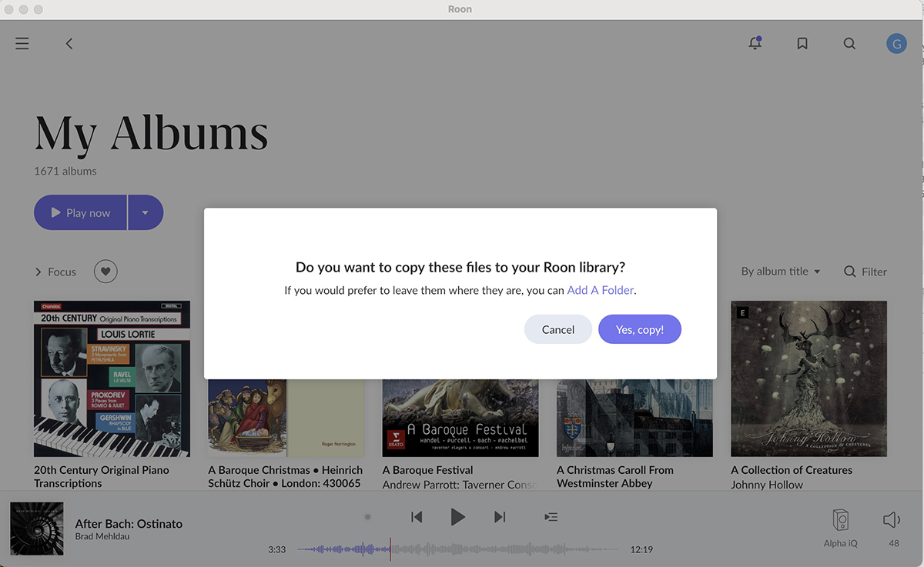Click the album title A Baroque Festival
Viewport: 924px width, 567px height.
coord(428,470)
